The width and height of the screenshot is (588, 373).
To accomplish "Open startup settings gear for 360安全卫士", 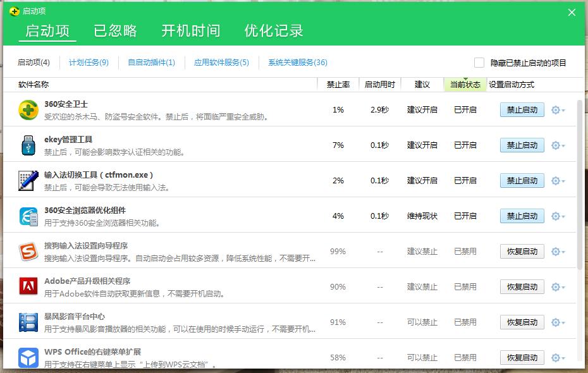I will pos(555,109).
